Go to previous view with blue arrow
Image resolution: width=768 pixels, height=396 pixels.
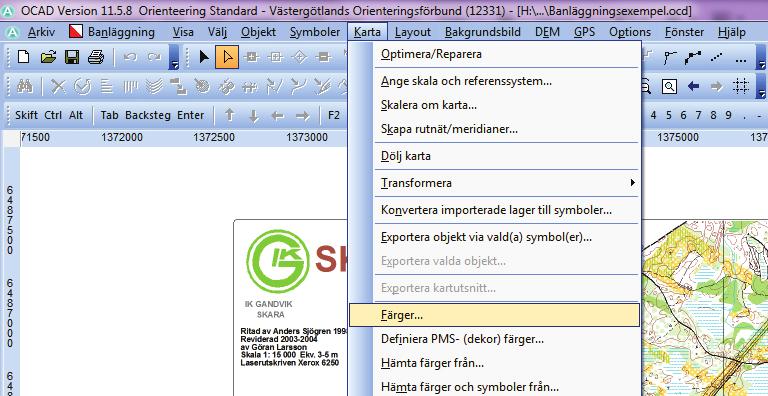click(x=693, y=87)
